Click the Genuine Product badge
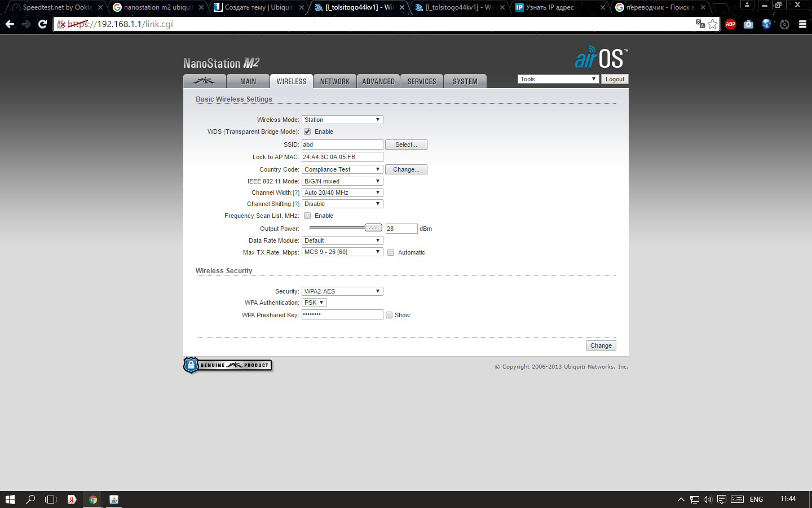 (x=228, y=365)
